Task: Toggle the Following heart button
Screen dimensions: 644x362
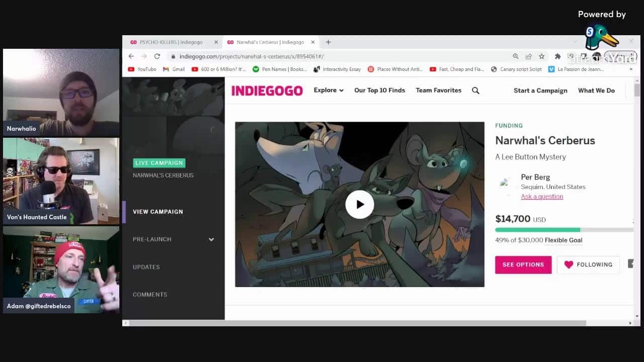Action: coord(588,264)
